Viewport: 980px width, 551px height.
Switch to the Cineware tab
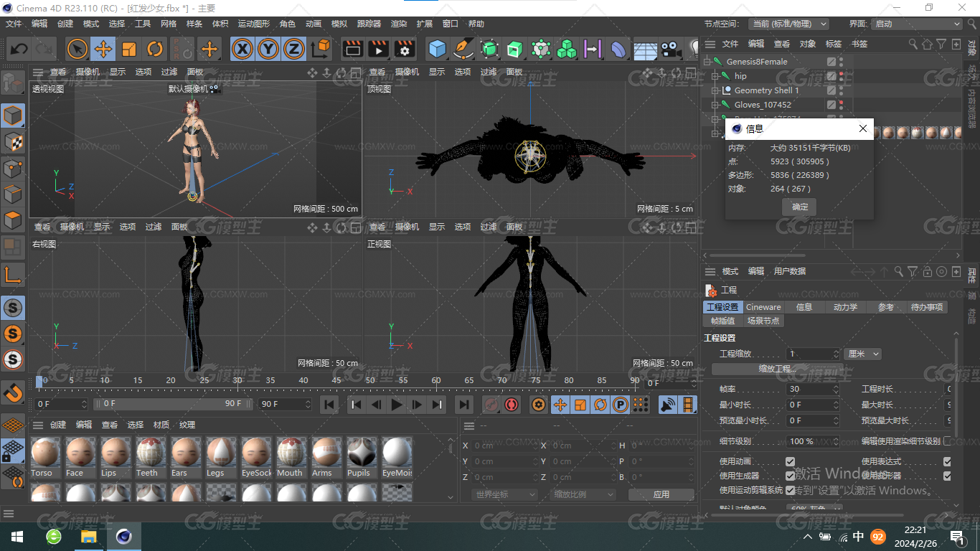click(x=763, y=307)
